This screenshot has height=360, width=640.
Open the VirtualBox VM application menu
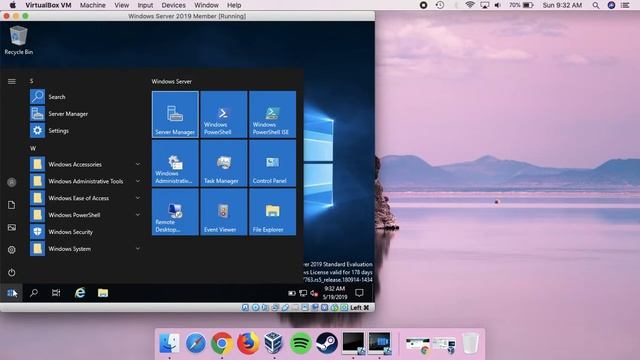coord(48,5)
